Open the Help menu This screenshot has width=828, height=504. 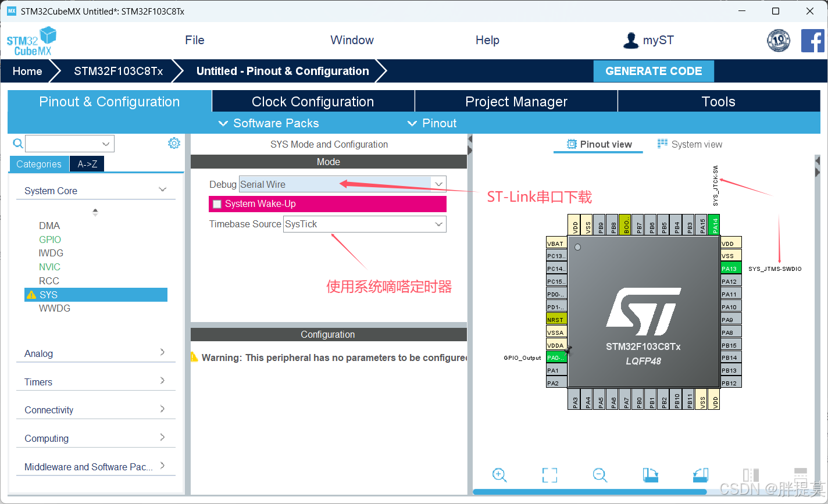point(487,40)
